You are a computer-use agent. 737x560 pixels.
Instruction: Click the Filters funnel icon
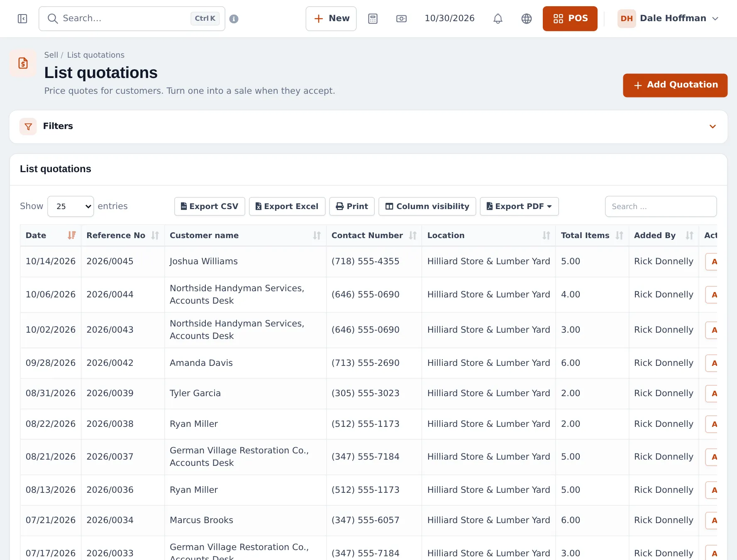(28, 127)
